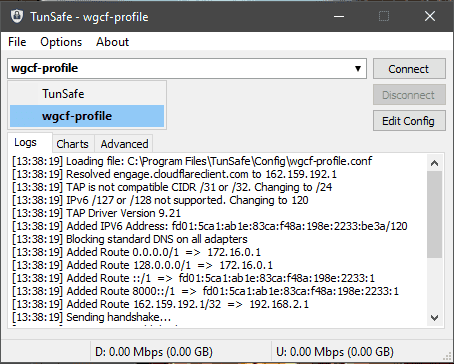The image size is (454, 364).
Task: Click the log scrollbar thumb
Action: [x=434, y=214]
